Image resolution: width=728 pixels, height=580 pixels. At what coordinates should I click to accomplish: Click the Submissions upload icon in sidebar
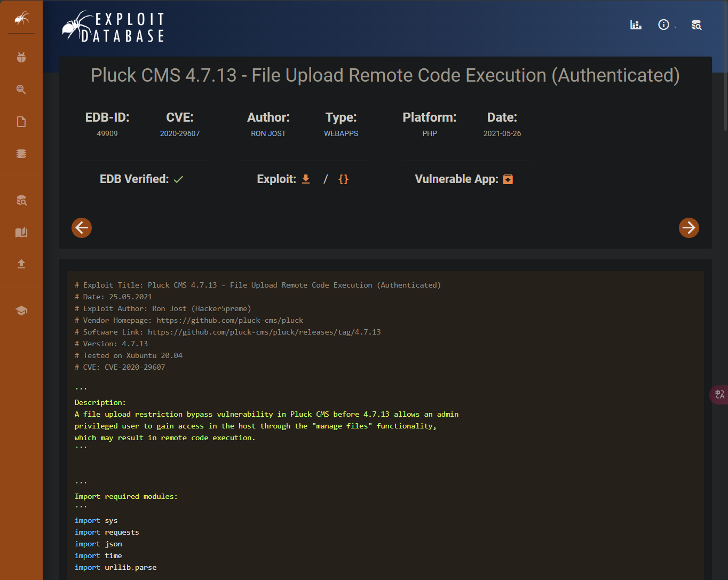(x=21, y=264)
